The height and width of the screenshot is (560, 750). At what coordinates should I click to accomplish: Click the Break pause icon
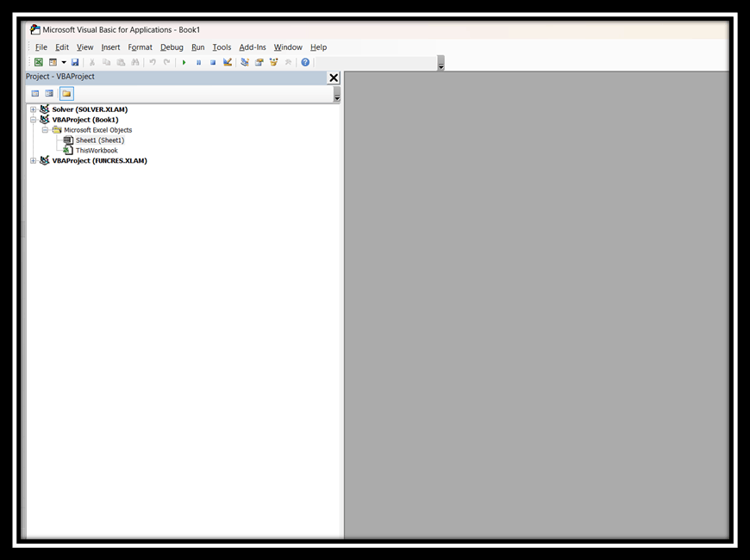coord(198,62)
